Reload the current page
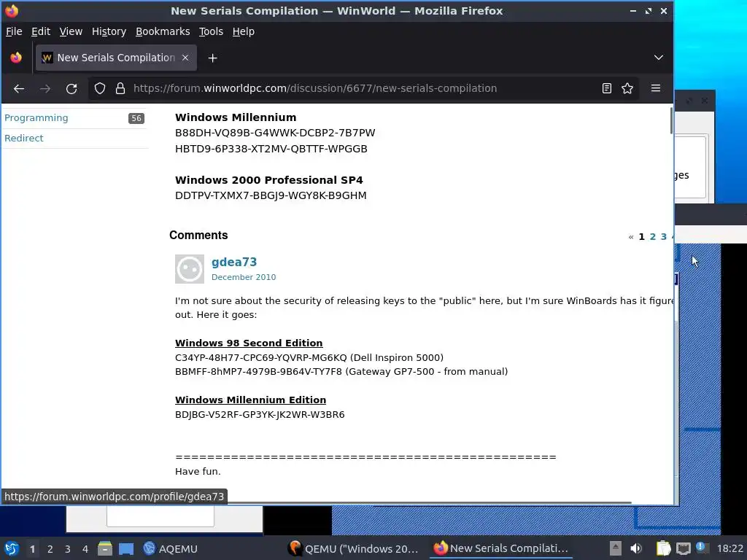Image resolution: width=747 pixels, height=560 pixels. (71, 88)
